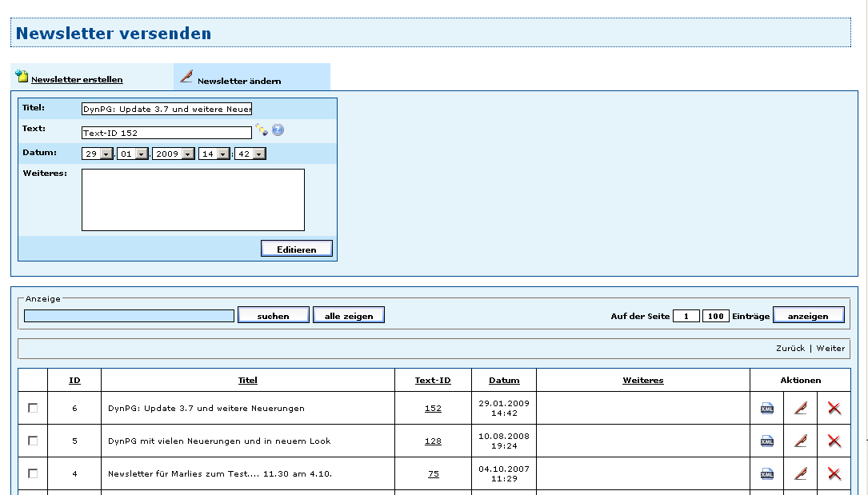Open the Text-ID 152 link in the table
The width and height of the screenshot is (868, 495).
click(433, 409)
